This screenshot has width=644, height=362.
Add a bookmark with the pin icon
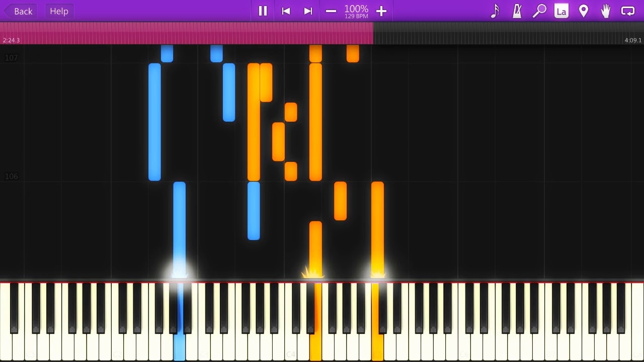(x=584, y=11)
